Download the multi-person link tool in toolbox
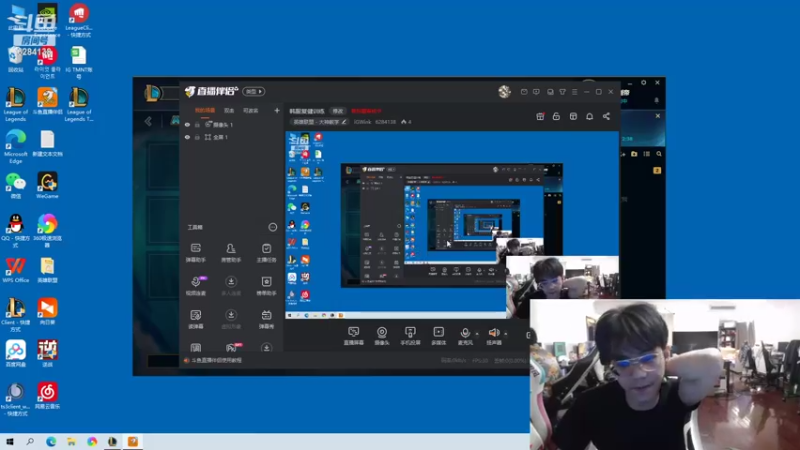800x450 pixels. [x=231, y=286]
